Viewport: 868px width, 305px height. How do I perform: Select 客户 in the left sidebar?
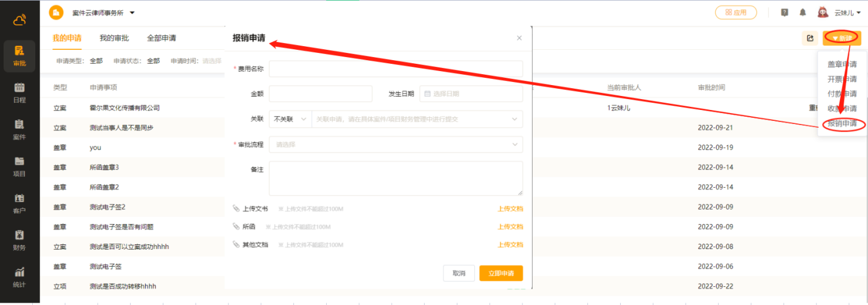[19, 204]
